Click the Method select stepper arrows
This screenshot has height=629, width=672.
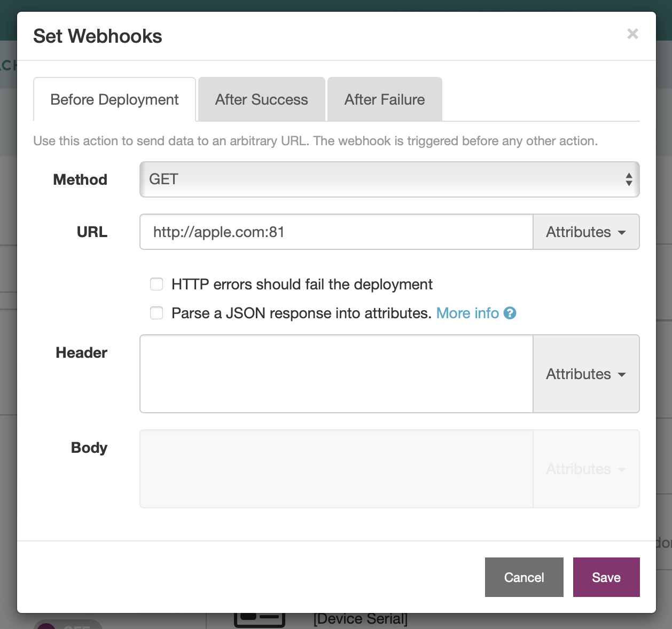[x=629, y=179]
